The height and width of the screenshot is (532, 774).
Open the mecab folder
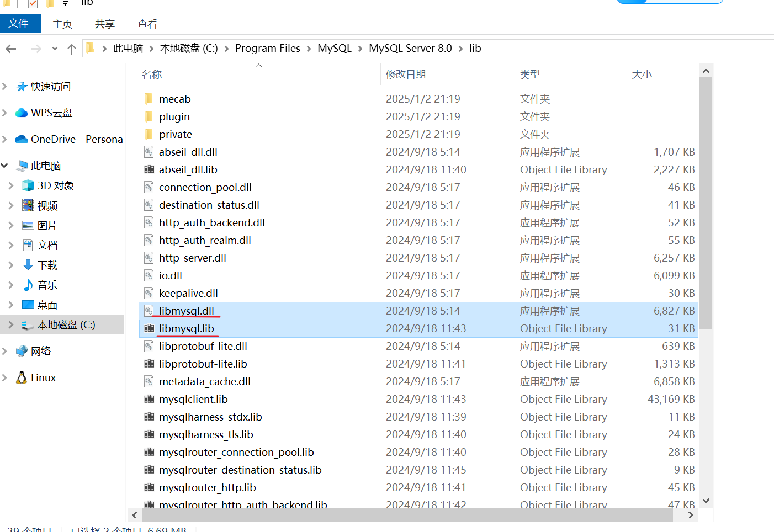(x=176, y=99)
